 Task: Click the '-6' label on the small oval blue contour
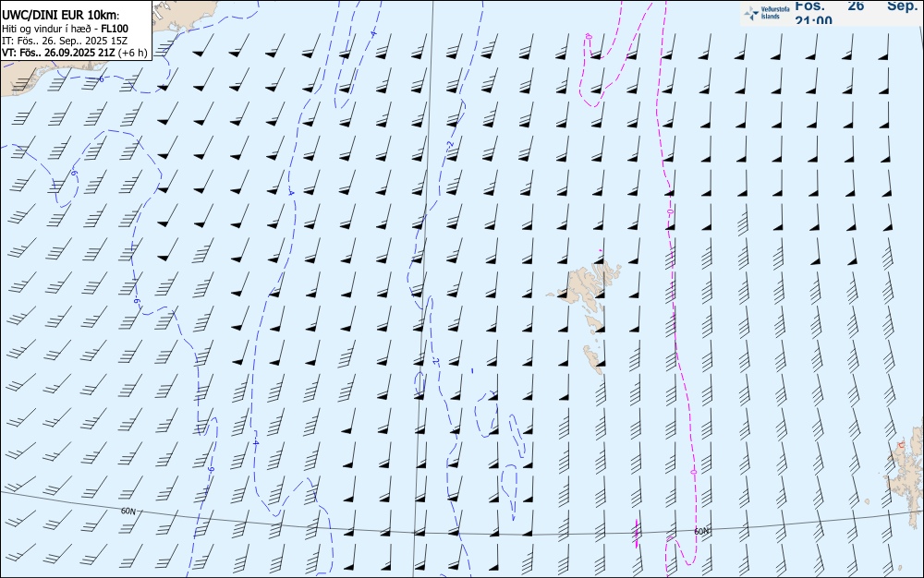pyautogui.click(x=74, y=173)
